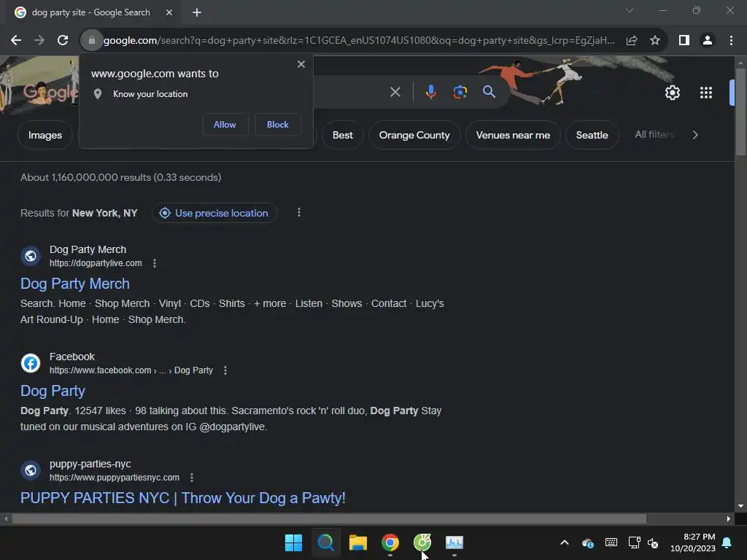The height and width of the screenshot is (560, 747).
Task: Click the vertical scrollbar thumb
Action: [x=740, y=112]
